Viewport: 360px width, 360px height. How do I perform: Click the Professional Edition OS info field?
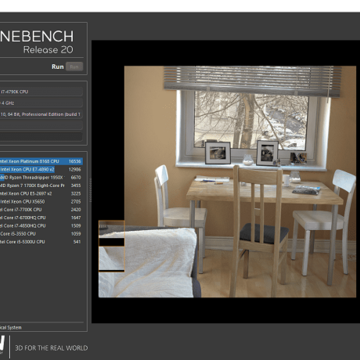(41, 114)
